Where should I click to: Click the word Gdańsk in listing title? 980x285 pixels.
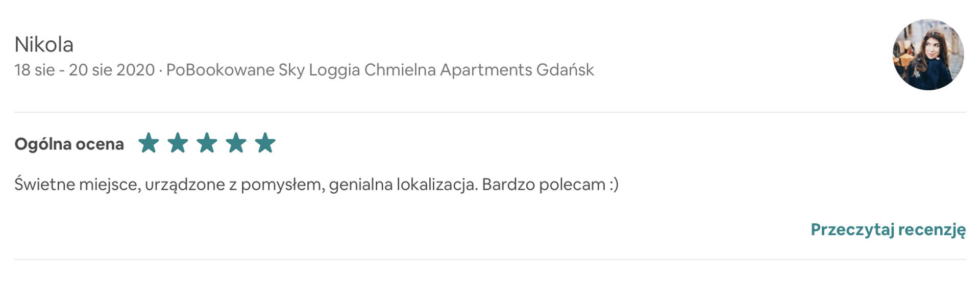point(565,70)
